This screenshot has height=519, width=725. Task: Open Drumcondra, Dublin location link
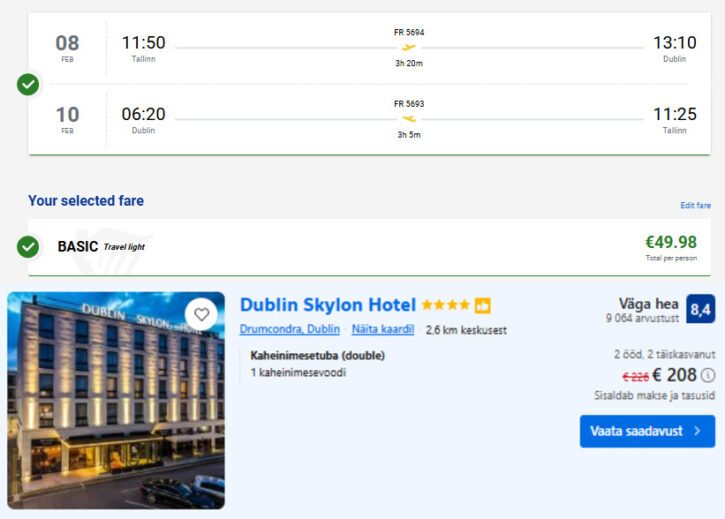pos(289,329)
